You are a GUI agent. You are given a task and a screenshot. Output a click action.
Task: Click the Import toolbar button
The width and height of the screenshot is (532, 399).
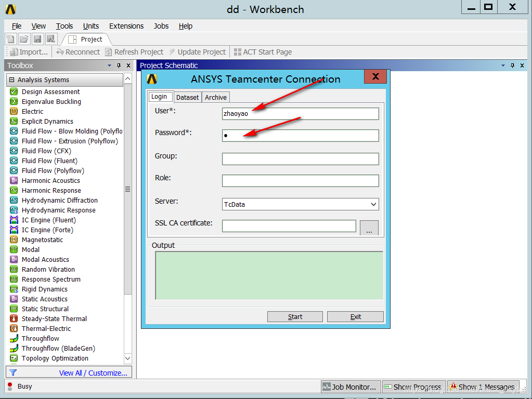(x=29, y=52)
